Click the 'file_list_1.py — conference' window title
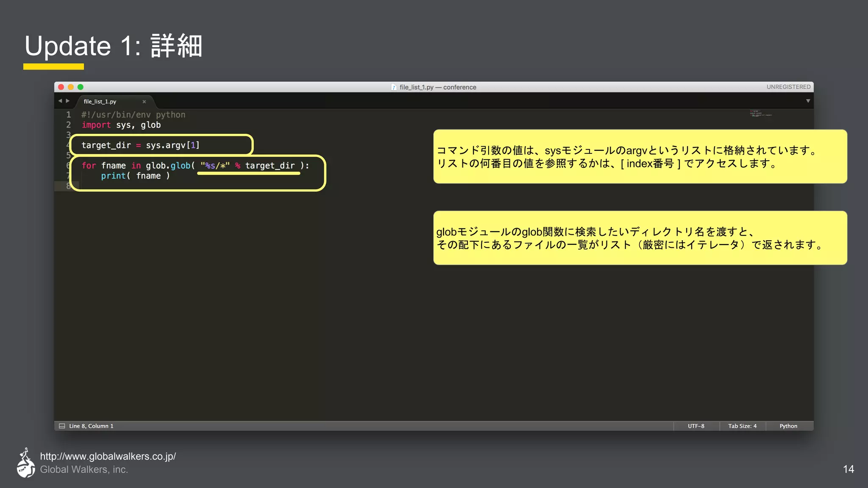The height and width of the screenshot is (488, 868). pyautogui.click(x=438, y=87)
